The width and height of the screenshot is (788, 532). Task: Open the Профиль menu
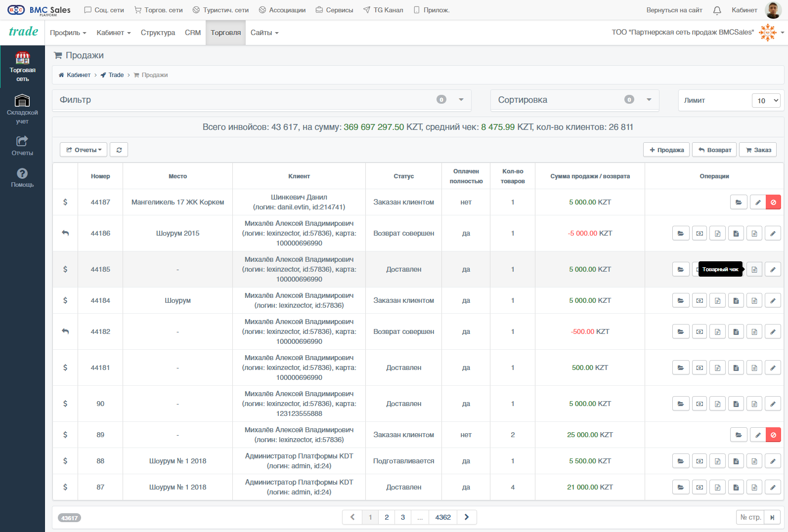click(68, 33)
